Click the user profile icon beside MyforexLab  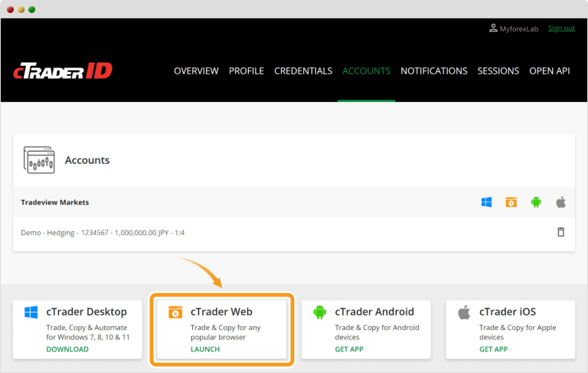[x=493, y=28]
